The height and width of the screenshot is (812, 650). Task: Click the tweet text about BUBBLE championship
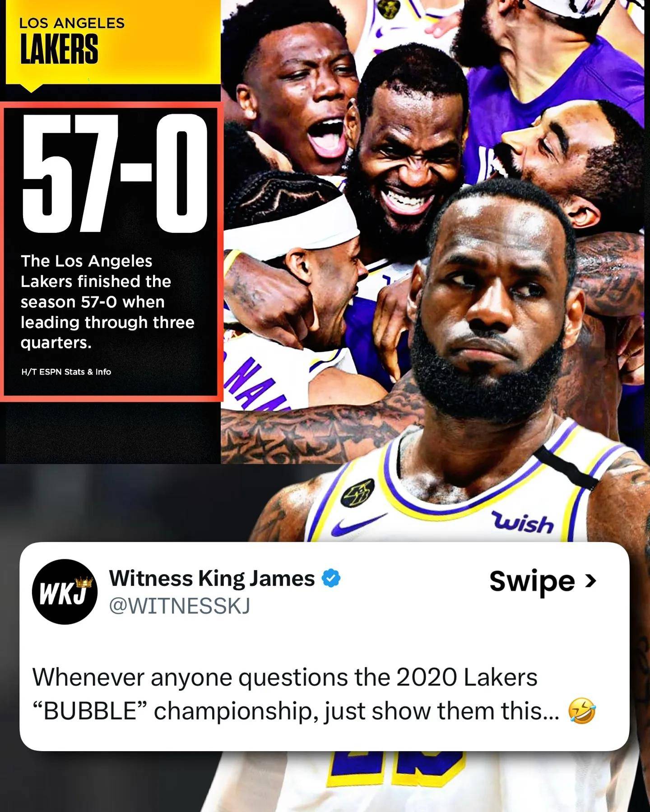pyautogui.click(x=314, y=694)
